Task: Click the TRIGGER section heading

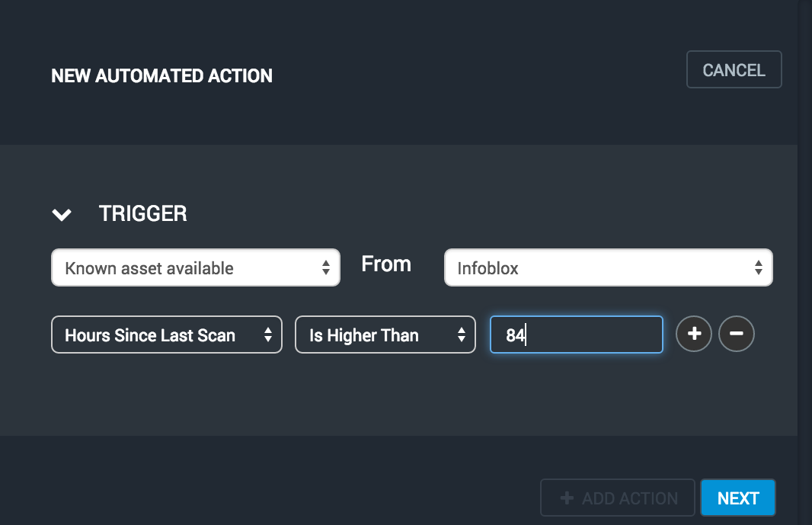Action: point(143,214)
